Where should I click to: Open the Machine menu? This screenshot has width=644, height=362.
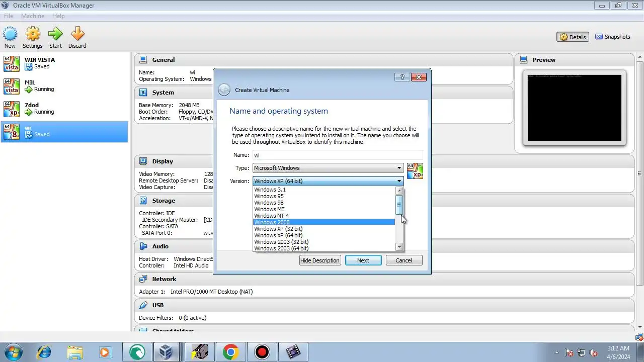coord(33,16)
